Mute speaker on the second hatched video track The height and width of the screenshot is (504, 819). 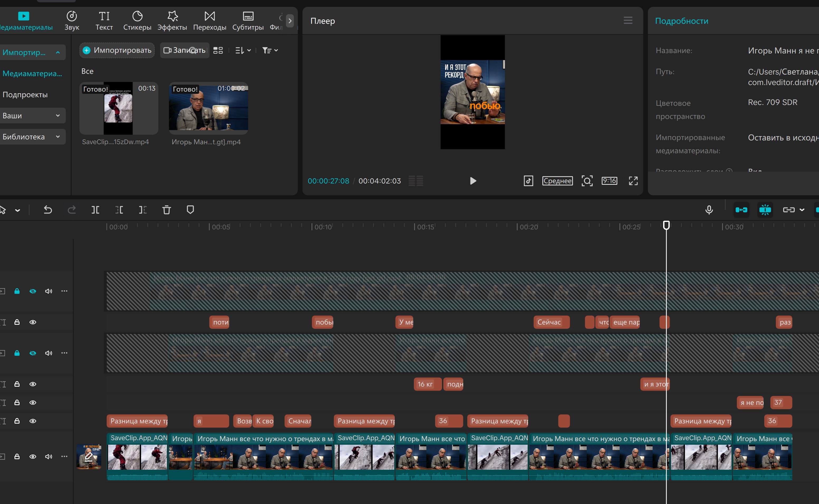(49, 353)
